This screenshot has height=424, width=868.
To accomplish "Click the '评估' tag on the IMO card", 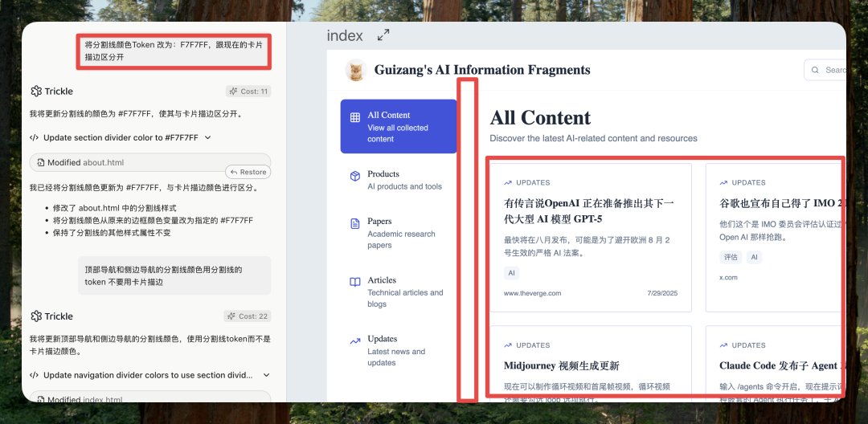I will pyautogui.click(x=730, y=257).
